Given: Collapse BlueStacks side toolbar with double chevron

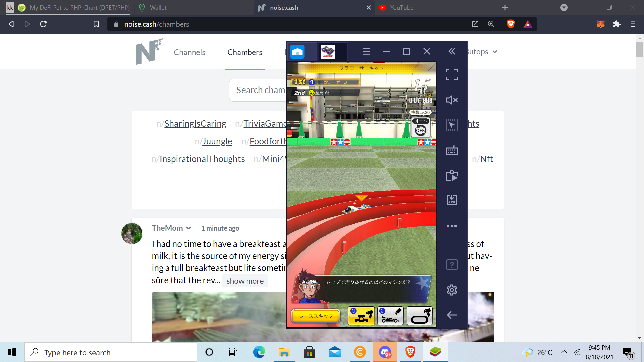Looking at the screenshot, I should [x=452, y=51].
